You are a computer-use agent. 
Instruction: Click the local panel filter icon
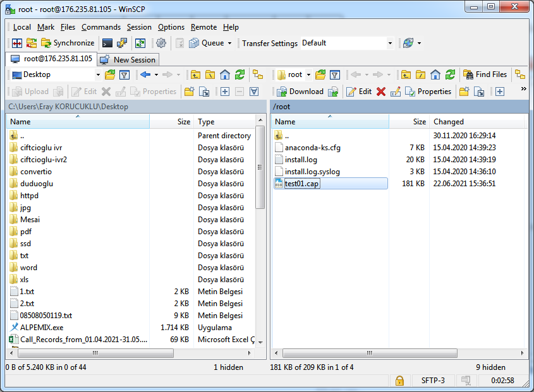[124, 74]
